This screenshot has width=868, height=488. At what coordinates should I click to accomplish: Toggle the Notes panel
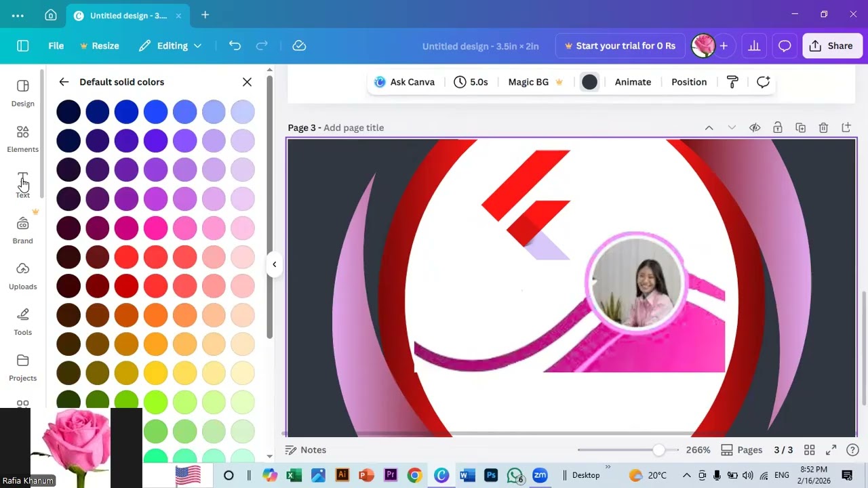[306, 450]
